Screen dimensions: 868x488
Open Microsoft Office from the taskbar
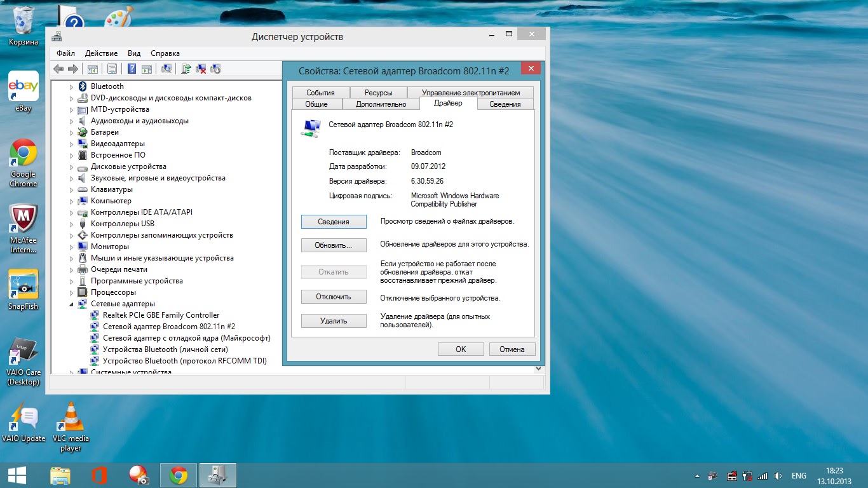[x=98, y=475]
